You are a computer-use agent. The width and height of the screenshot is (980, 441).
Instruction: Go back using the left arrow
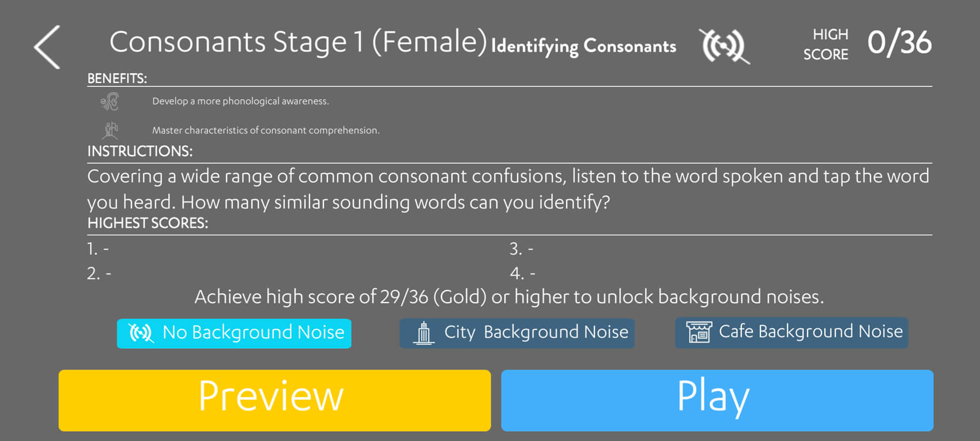47,47
